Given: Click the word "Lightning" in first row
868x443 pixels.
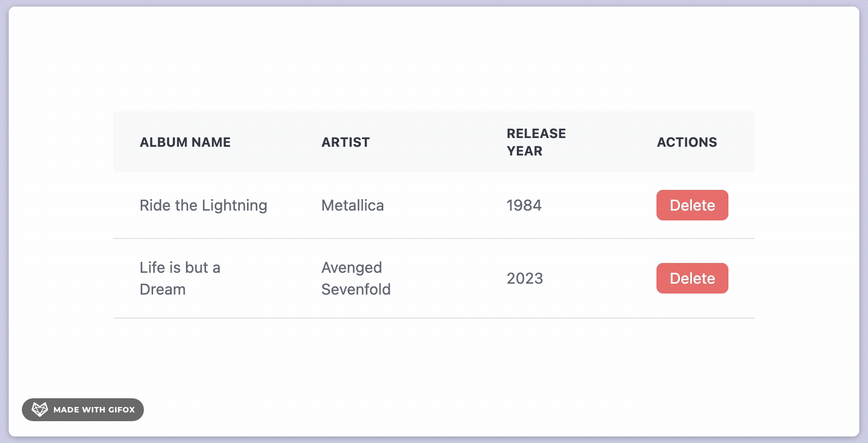Looking at the screenshot, I should pyautogui.click(x=234, y=205).
